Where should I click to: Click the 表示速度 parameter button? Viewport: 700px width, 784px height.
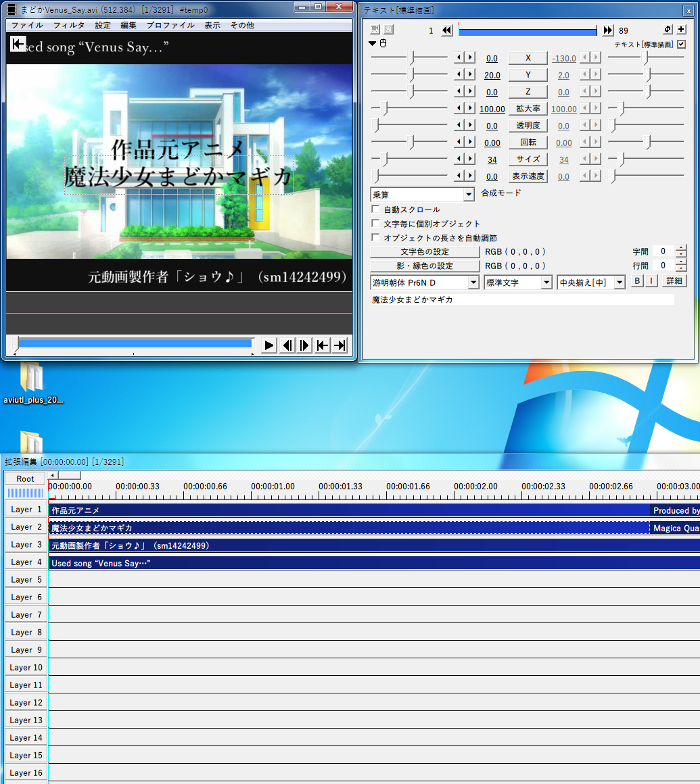(528, 176)
